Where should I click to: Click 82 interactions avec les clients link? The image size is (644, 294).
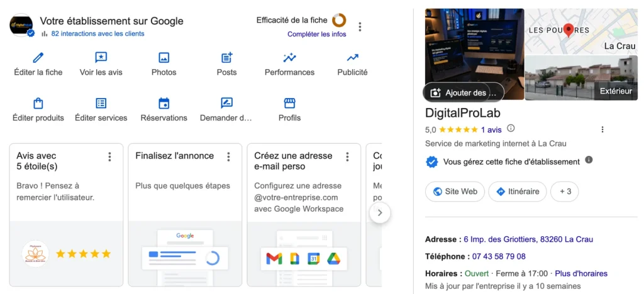[97, 34]
